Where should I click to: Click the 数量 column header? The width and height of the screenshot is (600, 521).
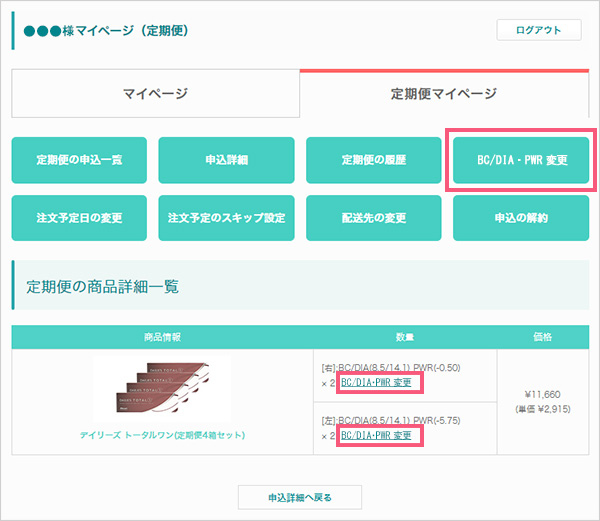pos(405,337)
